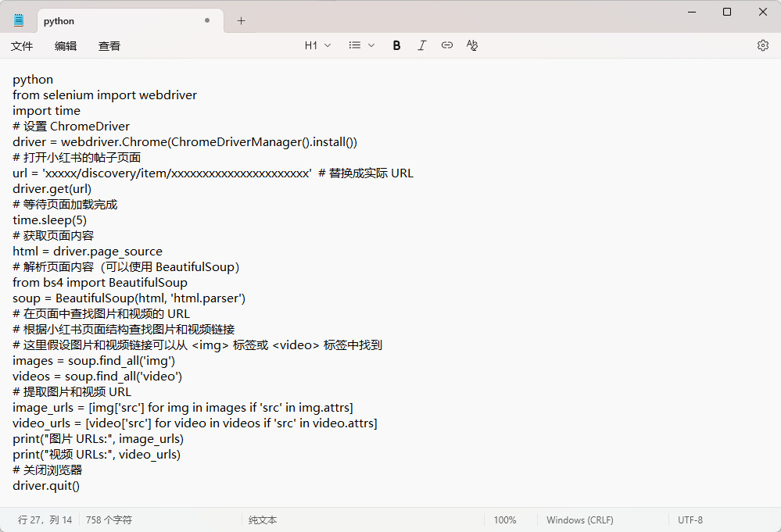Click the Notepad app icon

(x=19, y=20)
